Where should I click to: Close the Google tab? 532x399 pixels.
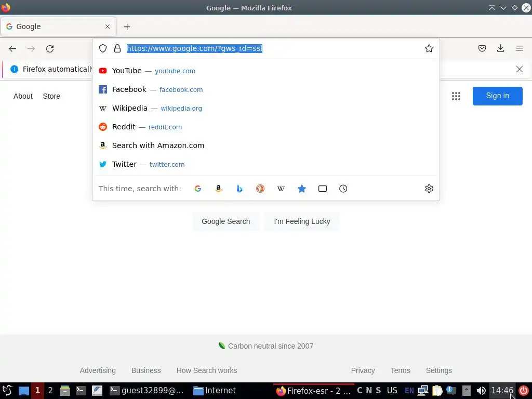108,26
